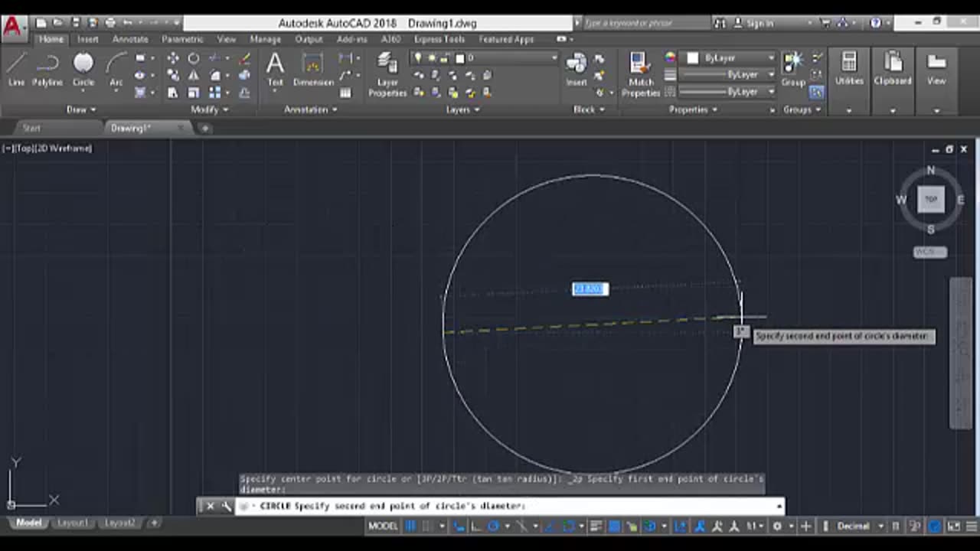Screen dimensions: 980x551
Task: Toggle Polar tracking in status bar
Action: pyautogui.click(x=495, y=526)
